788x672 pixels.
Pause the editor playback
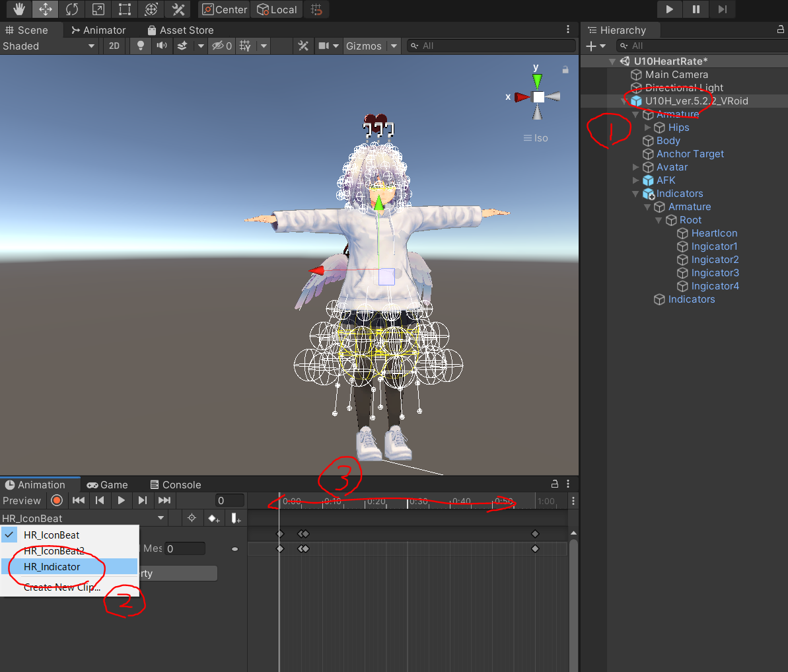point(696,9)
